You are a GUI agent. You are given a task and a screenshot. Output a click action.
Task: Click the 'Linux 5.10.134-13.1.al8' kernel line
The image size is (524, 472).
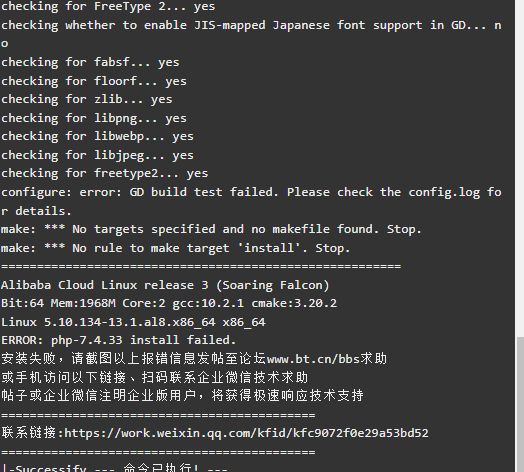point(133,322)
